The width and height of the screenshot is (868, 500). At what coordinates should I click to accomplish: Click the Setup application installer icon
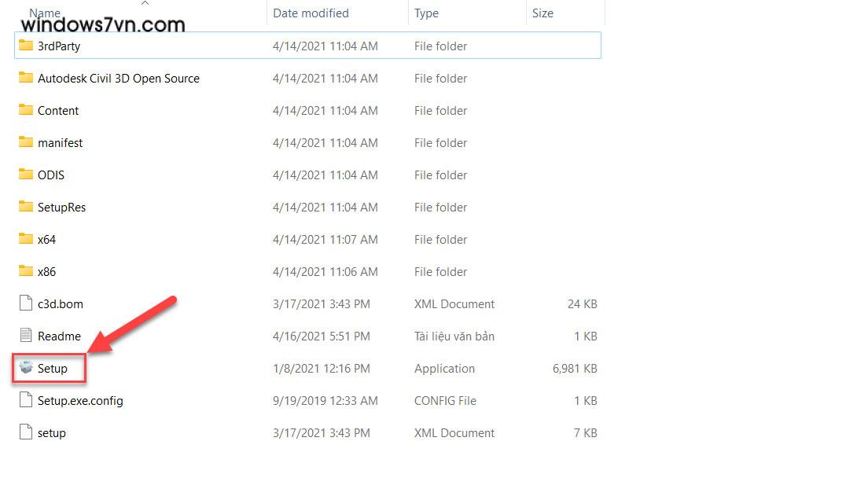click(x=26, y=368)
